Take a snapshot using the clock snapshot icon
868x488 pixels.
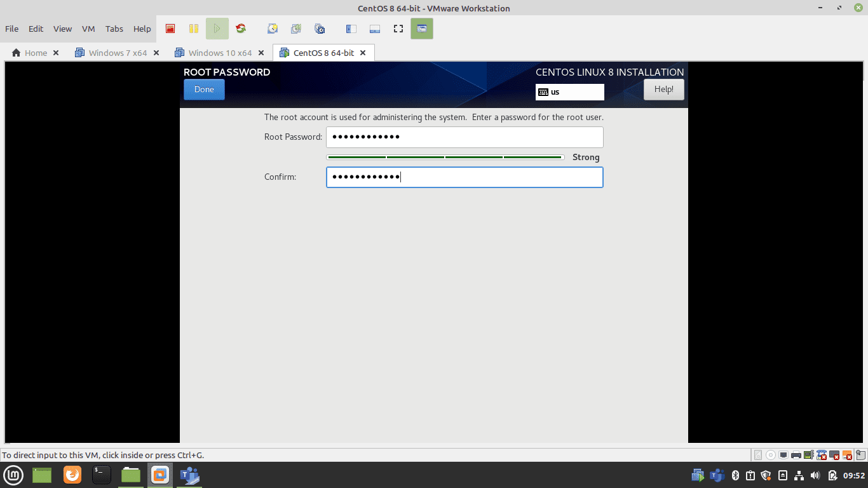click(x=273, y=29)
